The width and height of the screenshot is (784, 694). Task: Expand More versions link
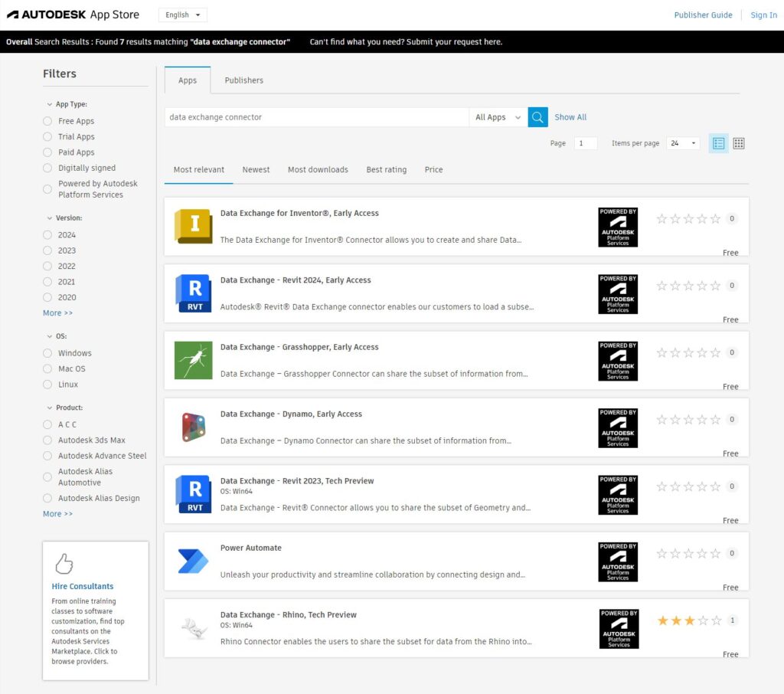(x=57, y=313)
